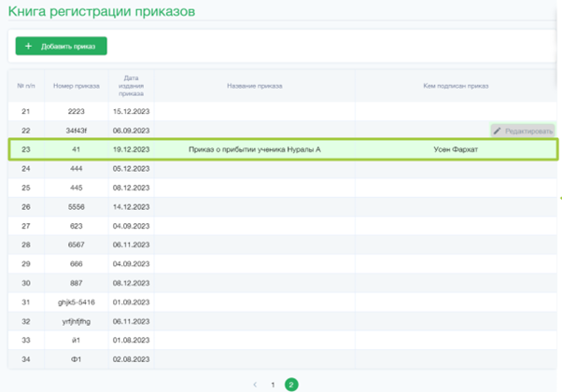Select order number 445 cell

pyautogui.click(x=76, y=188)
